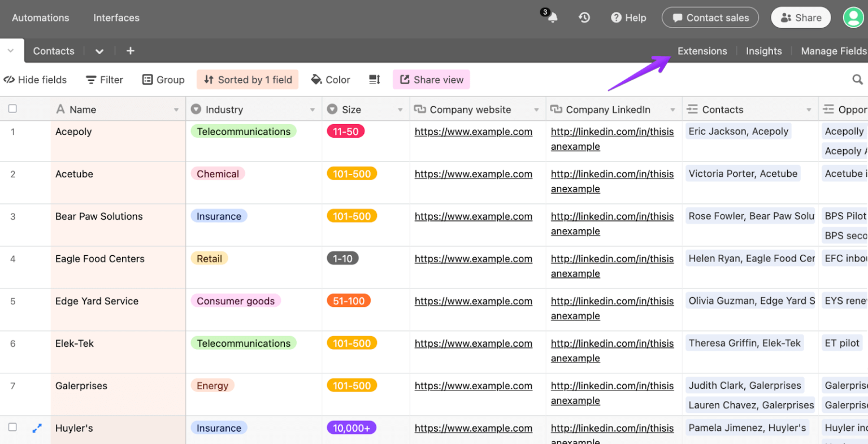Screen dimensions: 868x444
Task: Open the notifications bell
Action: 550,18
